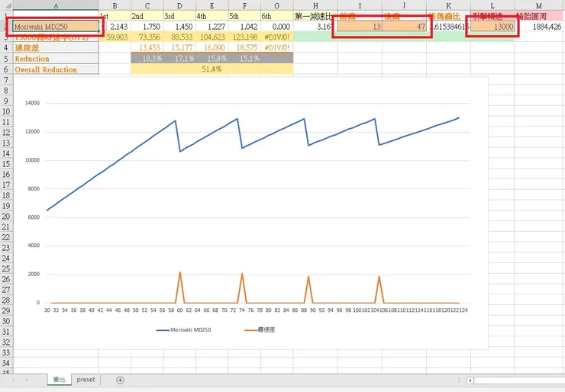Select the front sprocket cell showing 13
This screenshot has height=392, width=565.
360,27
